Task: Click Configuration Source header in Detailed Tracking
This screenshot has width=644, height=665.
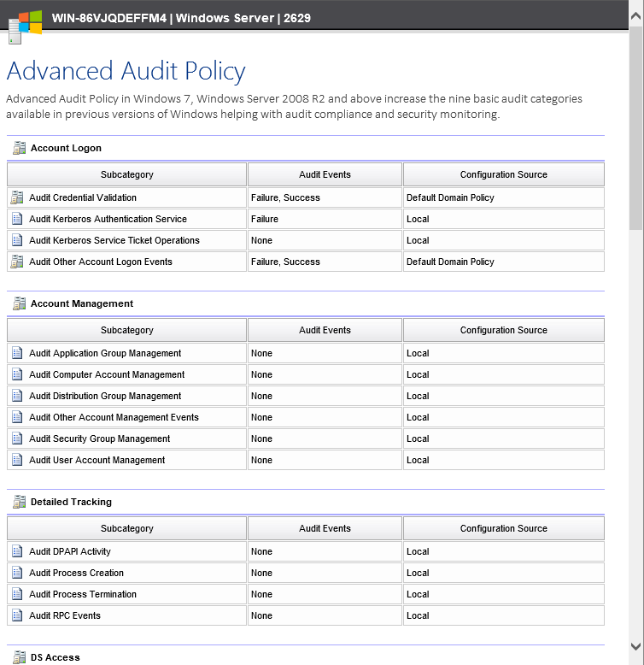Action: pyautogui.click(x=503, y=528)
